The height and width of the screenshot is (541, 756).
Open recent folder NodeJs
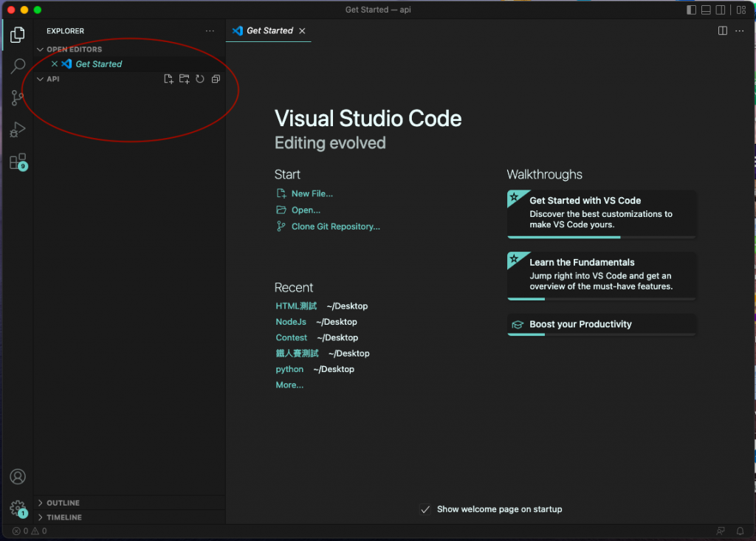tap(291, 322)
